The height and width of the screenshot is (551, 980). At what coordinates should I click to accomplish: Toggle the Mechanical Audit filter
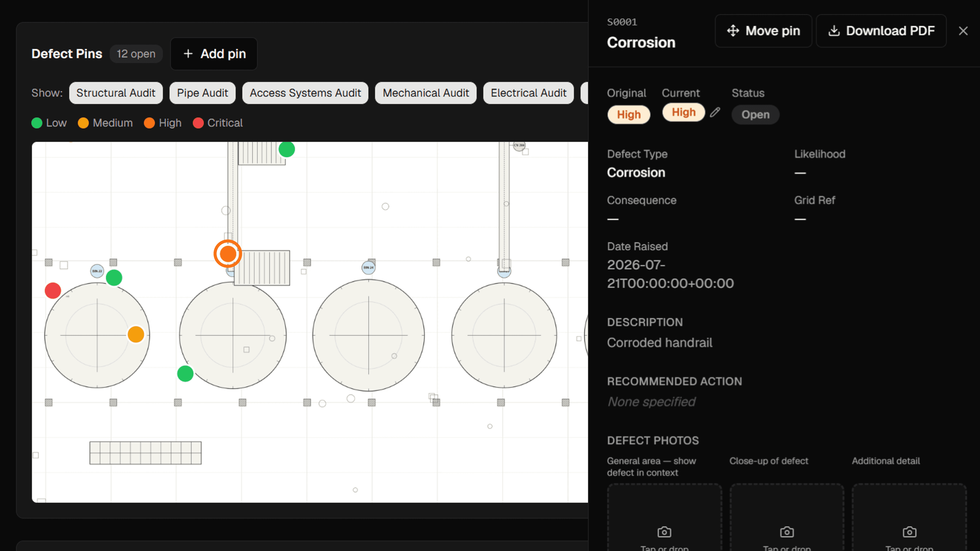pos(426,93)
